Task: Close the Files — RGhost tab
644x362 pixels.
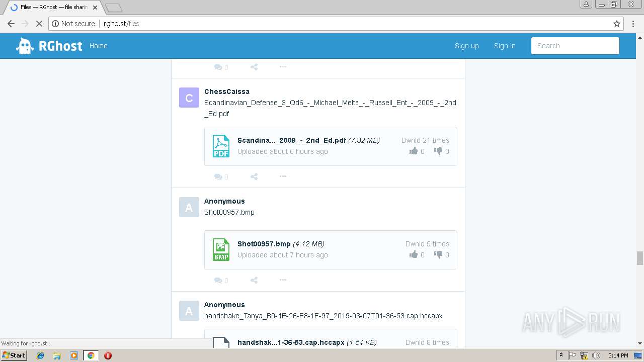Action: click(95, 8)
